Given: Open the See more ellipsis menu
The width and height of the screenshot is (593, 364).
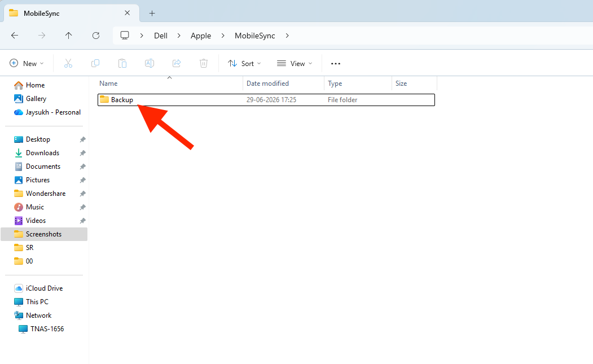Looking at the screenshot, I should pyautogui.click(x=336, y=64).
